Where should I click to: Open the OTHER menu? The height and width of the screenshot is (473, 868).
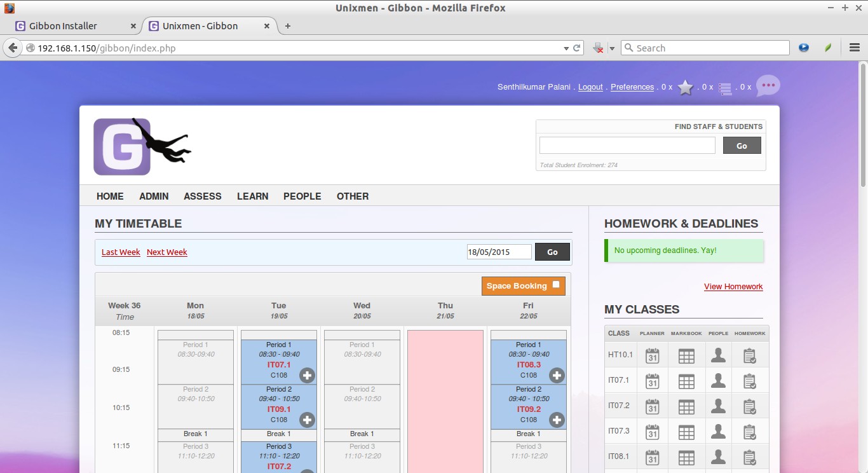(x=353, y=196)
